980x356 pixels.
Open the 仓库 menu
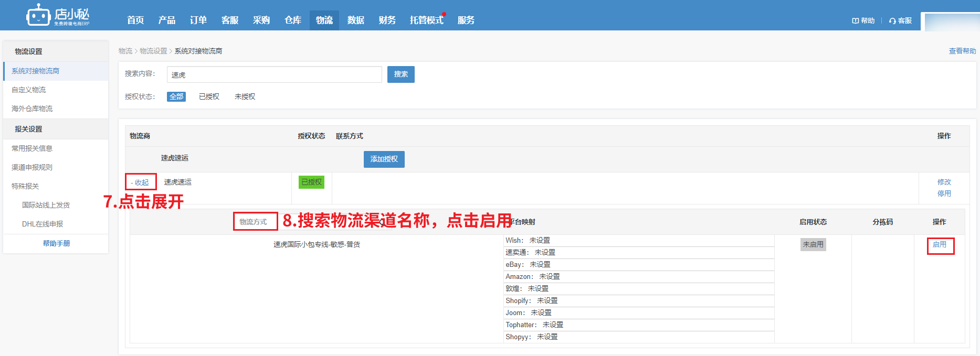tap(293, 20)
